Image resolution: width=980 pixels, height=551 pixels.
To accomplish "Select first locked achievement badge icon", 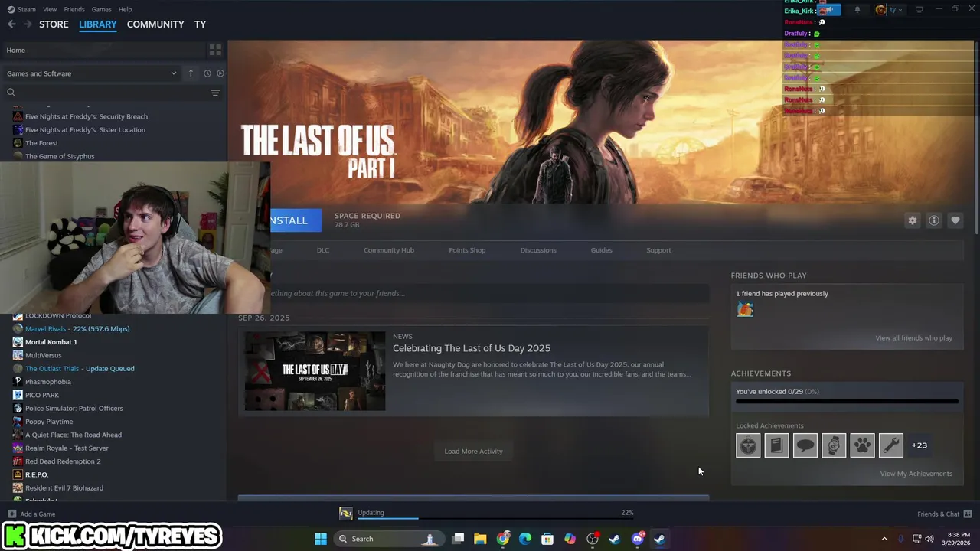I will pyautogui.click(x=748, y=445).
